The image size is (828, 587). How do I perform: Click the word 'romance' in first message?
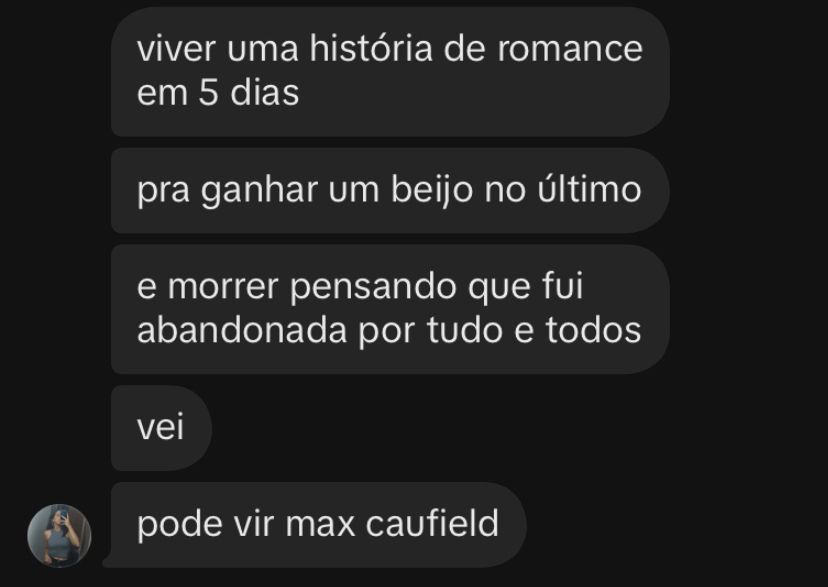pyautogui.click(x=570, y=49)
